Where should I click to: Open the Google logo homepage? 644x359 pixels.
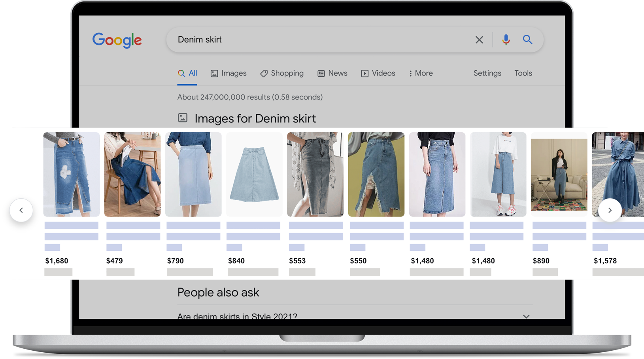117,40
